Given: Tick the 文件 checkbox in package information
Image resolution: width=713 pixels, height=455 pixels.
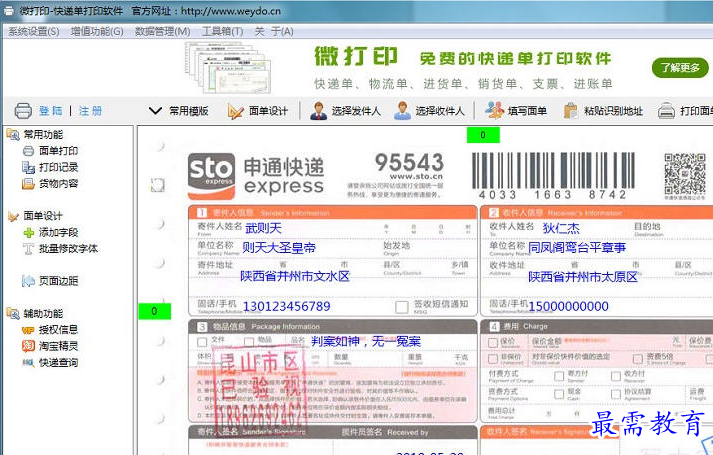Looking at the screenshot, I should coord(202,341).
